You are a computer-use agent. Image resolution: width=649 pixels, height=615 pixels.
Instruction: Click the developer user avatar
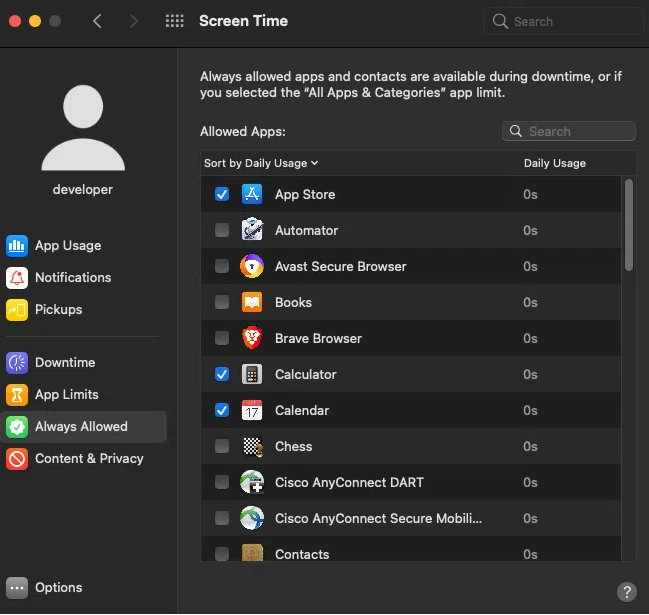[x=83, y=127]
